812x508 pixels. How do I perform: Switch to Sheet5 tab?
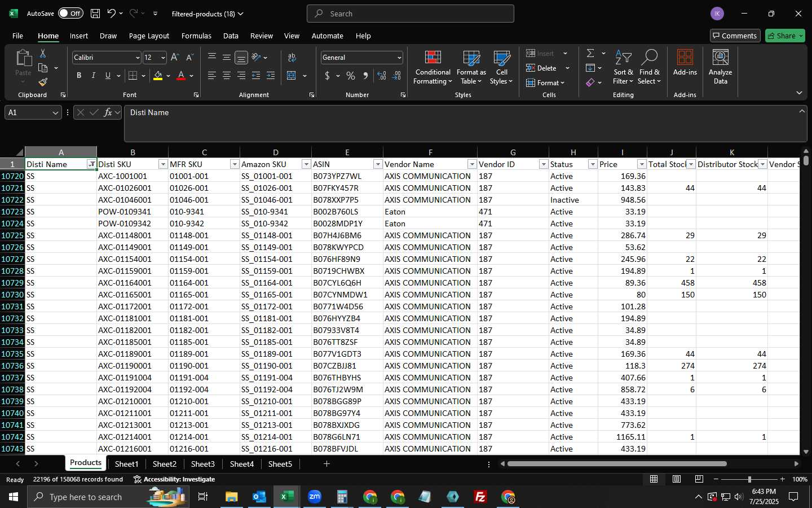click(280, 464)
